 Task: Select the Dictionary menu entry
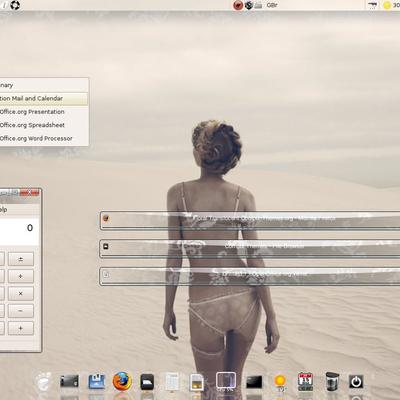point(44,85)
